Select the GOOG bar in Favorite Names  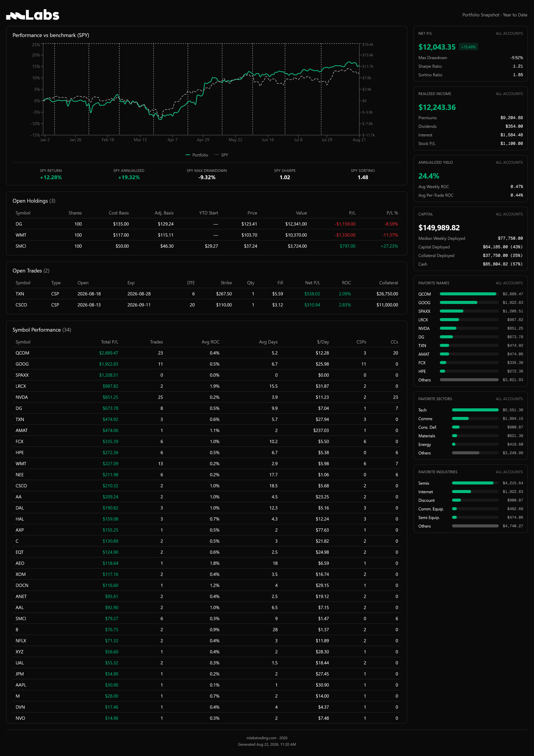(x=469, y=303)
